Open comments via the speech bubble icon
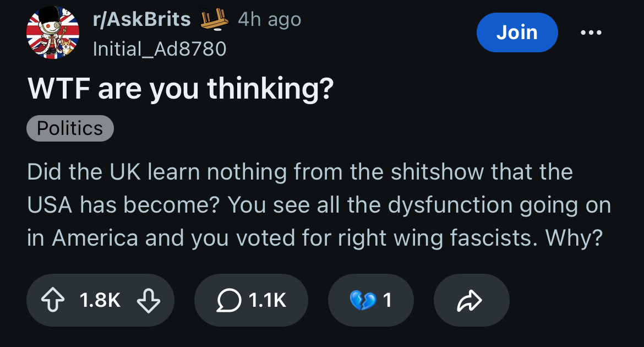This screenshot has width=644, height=347. [228, 300]
